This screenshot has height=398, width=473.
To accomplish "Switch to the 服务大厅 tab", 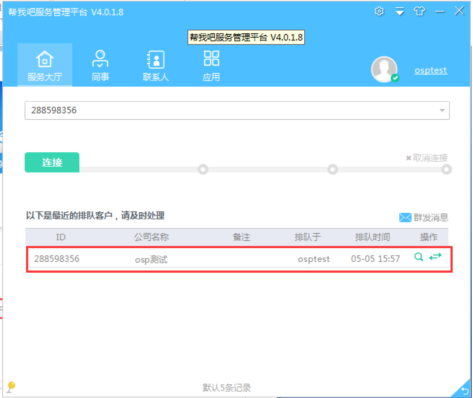I will [45, 66].
